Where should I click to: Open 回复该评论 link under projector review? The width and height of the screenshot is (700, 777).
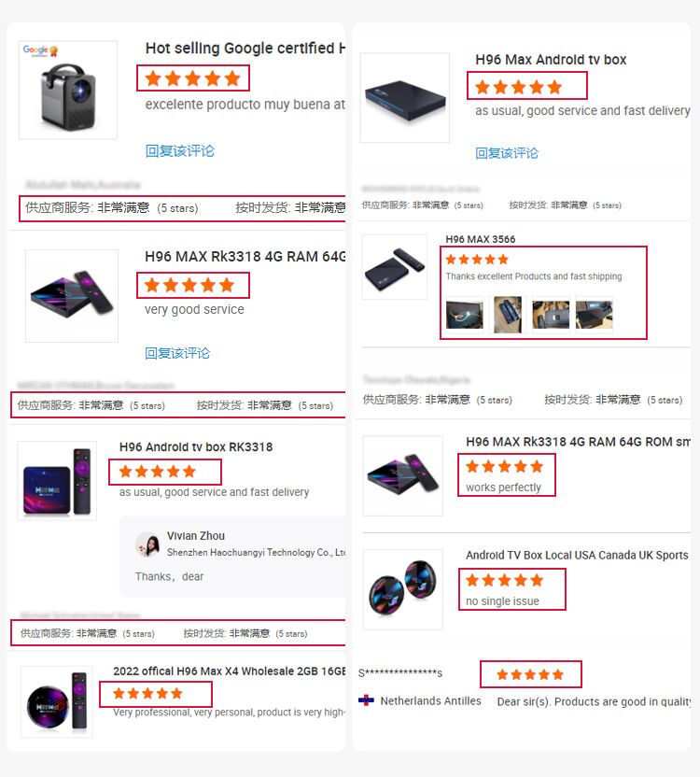pos(180,151)
